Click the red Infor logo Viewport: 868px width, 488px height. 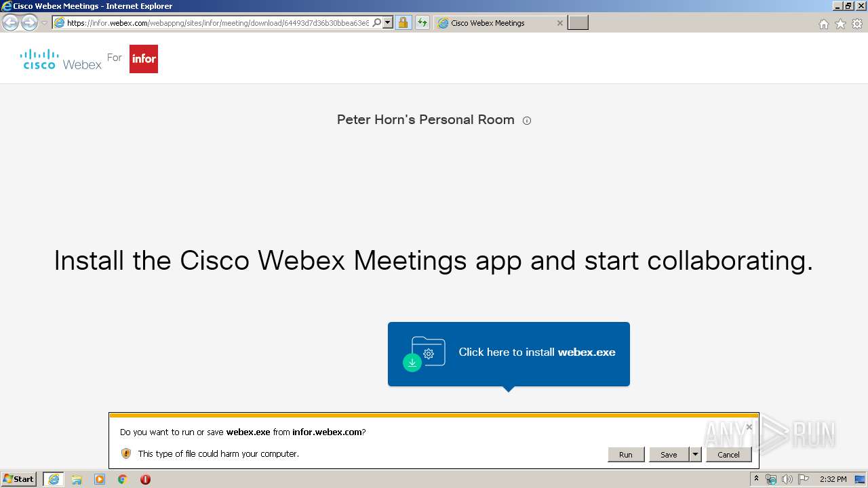tap(144, 59)
